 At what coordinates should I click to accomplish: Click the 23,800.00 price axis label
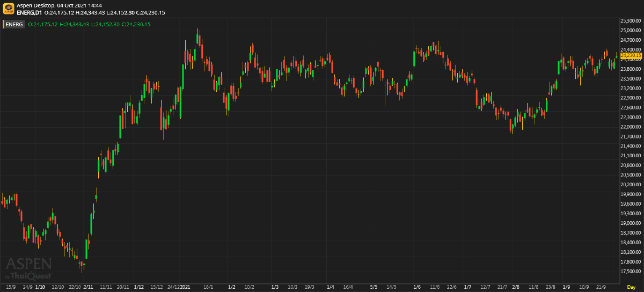pyautogui.click(x=631, y=69)
